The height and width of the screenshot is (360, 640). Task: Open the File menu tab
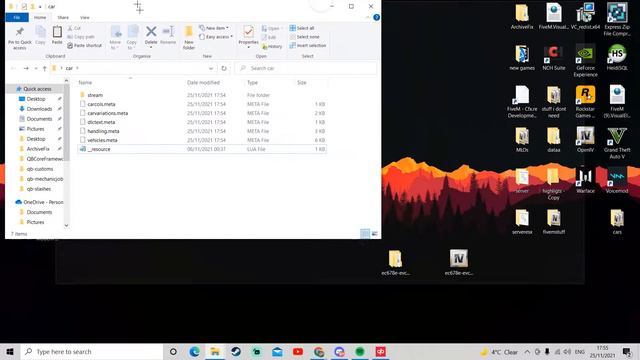17,18
